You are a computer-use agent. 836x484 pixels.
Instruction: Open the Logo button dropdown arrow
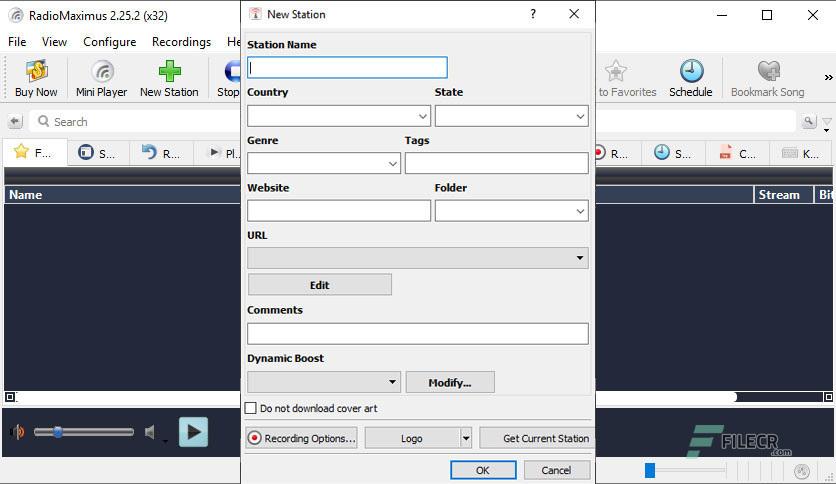[x=465, y=438]
